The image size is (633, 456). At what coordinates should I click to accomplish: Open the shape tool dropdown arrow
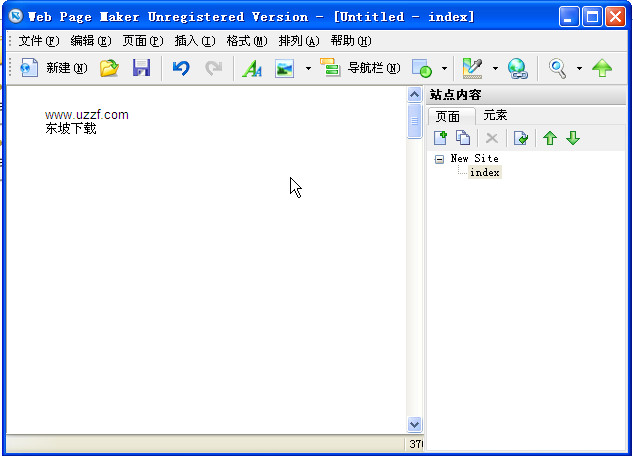444,68
